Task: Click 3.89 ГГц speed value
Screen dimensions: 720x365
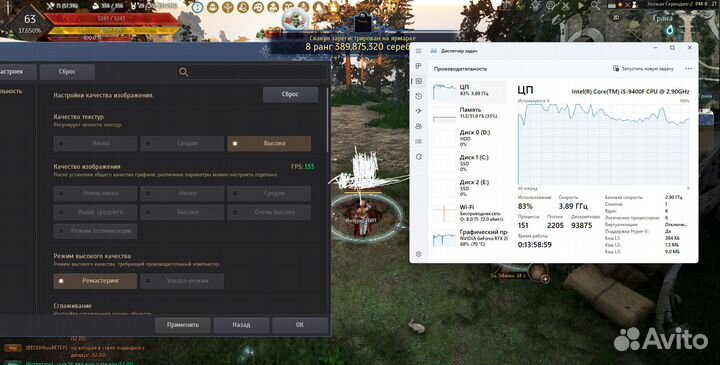Action: (x=573, y=206)
